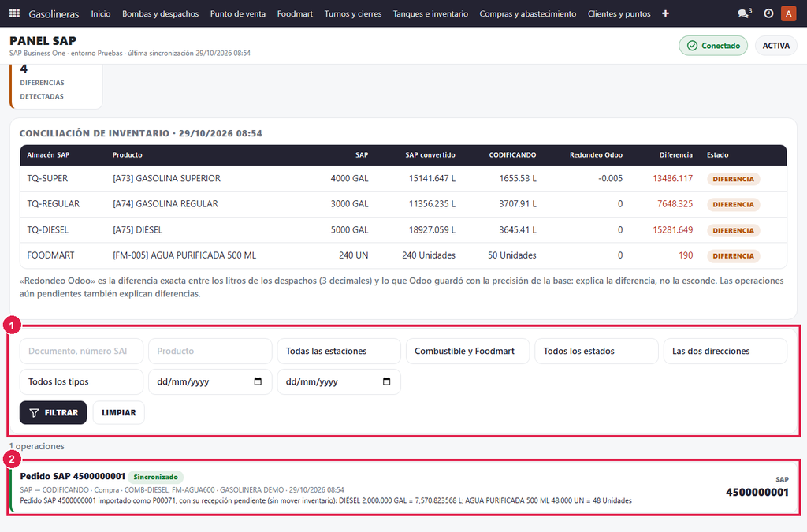The height and width of the screenshot is (532, 807).
Task: Click the CODIFICANDO column header
Action: [512, 154]
